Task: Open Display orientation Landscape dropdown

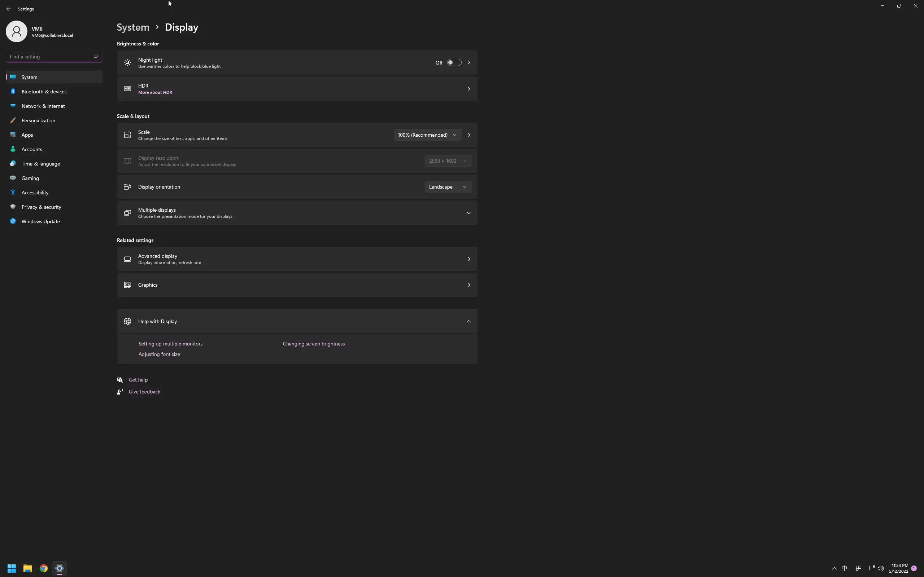Action: pos(448,186)
